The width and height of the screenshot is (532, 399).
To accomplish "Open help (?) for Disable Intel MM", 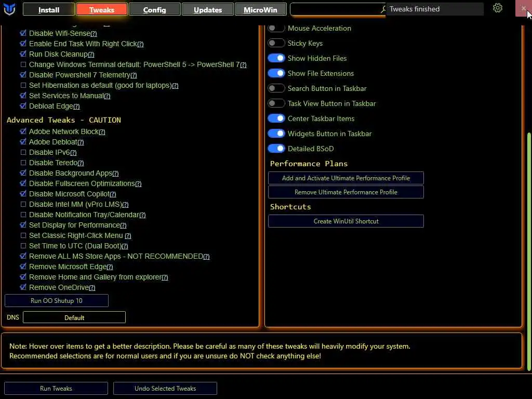I will click(x=125, y=205).
